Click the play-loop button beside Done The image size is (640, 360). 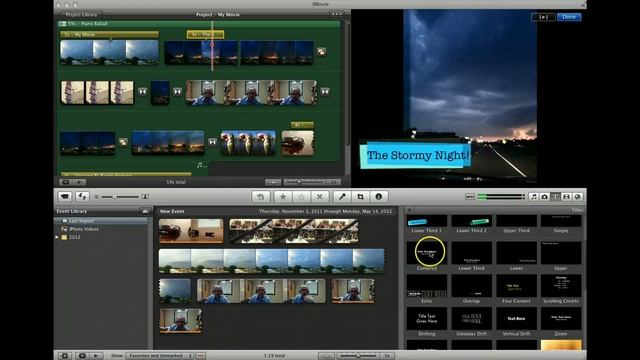tap(543, 17)
